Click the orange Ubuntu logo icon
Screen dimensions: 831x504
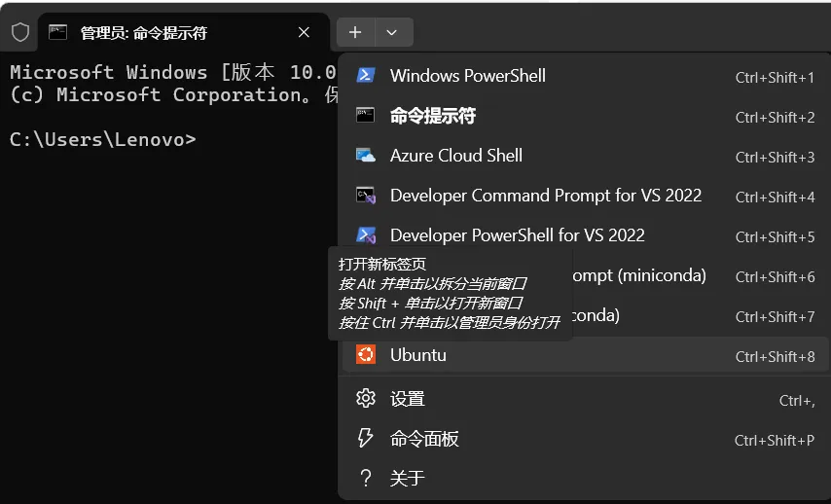pos(366,354)
